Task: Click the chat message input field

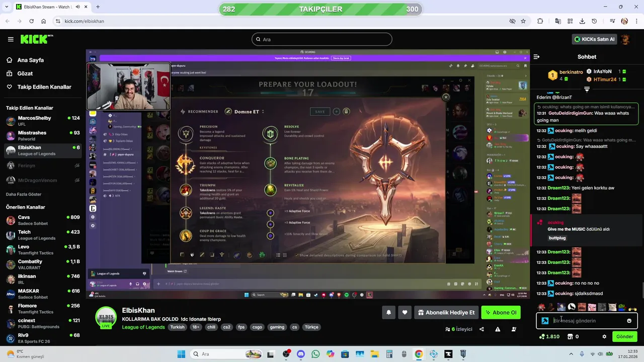Action: pos(587,321)
